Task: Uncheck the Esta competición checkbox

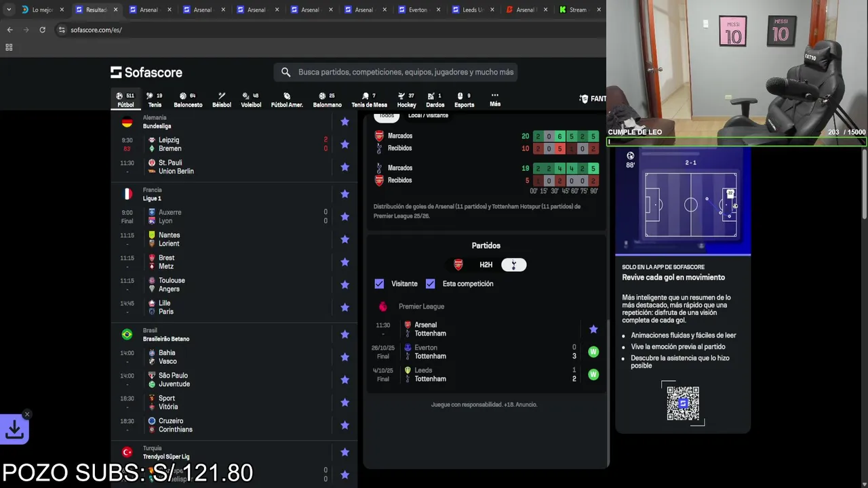Action: (x=430, y=283)
